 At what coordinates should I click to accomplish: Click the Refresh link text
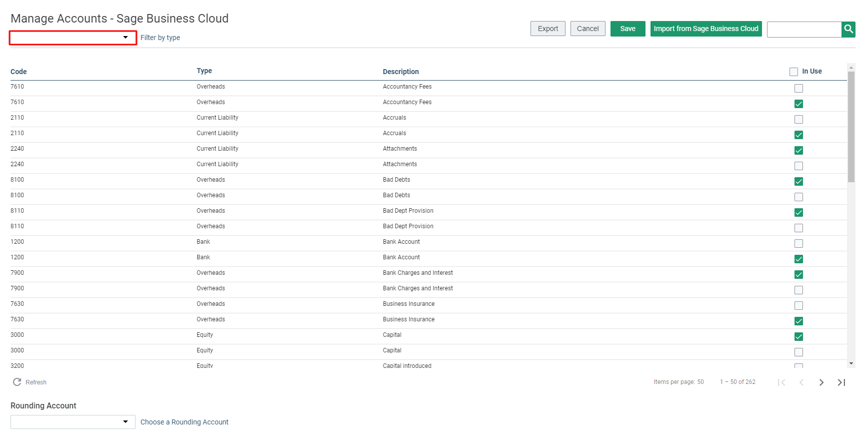pos(36,382)
